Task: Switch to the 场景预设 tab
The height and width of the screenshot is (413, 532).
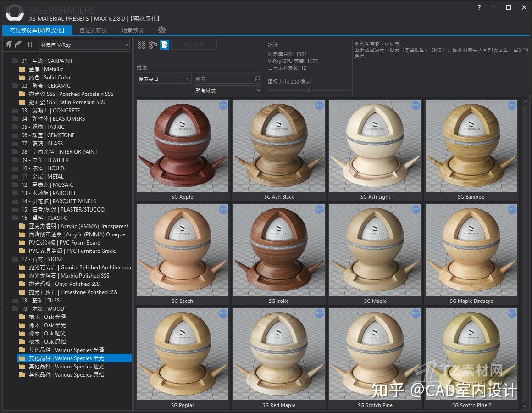Action: click(x=132, y=30)
